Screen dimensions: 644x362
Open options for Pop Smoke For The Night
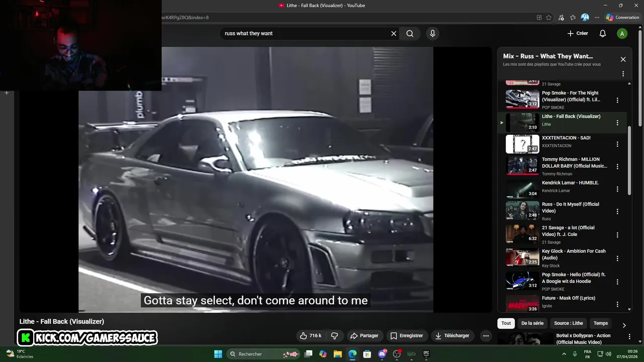[x=617, y=100]
